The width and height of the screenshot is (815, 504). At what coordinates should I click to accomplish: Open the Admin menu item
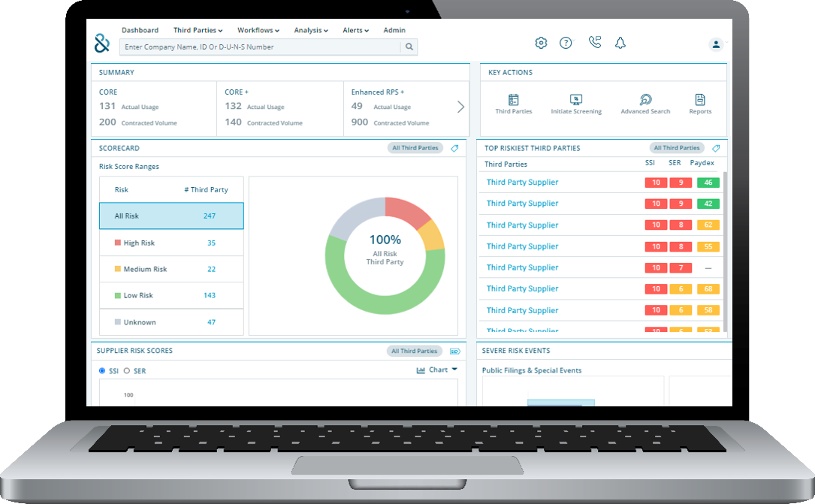tap(394, 30)
